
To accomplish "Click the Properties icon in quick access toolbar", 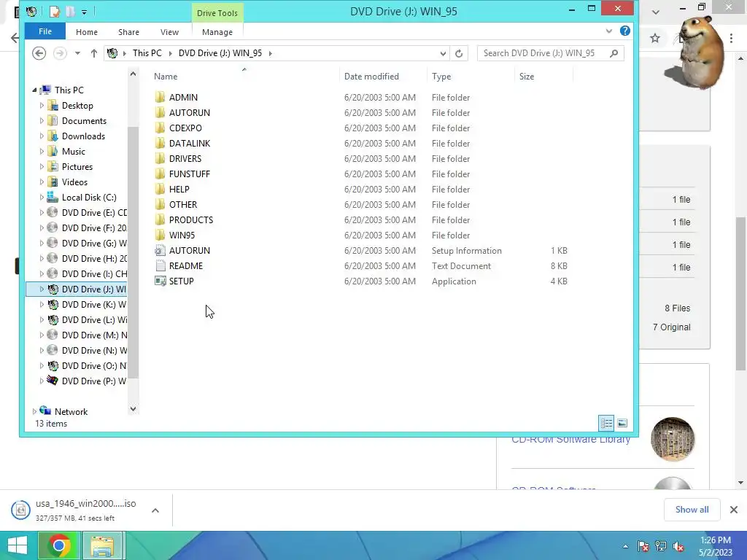I will [55, 12].
